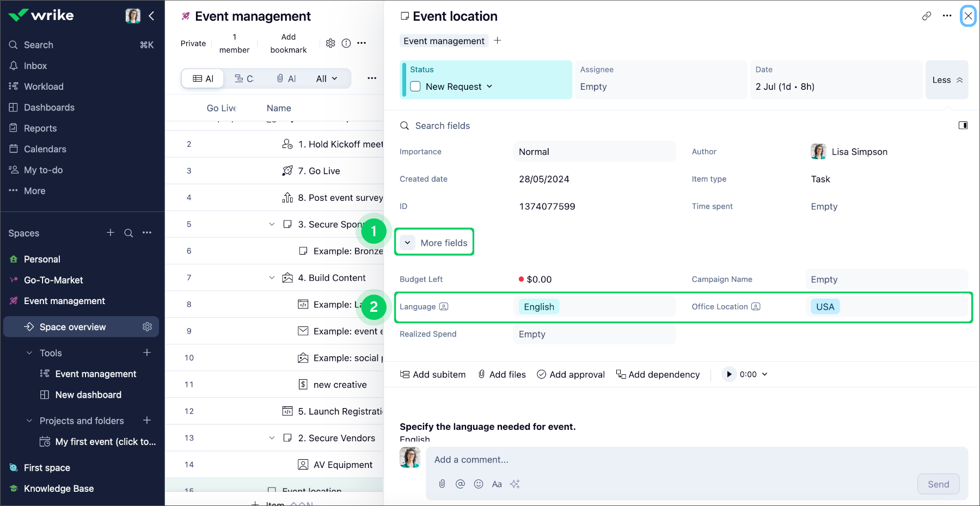
Task: Open Calendars from the navigation
Action: (44, 149)
